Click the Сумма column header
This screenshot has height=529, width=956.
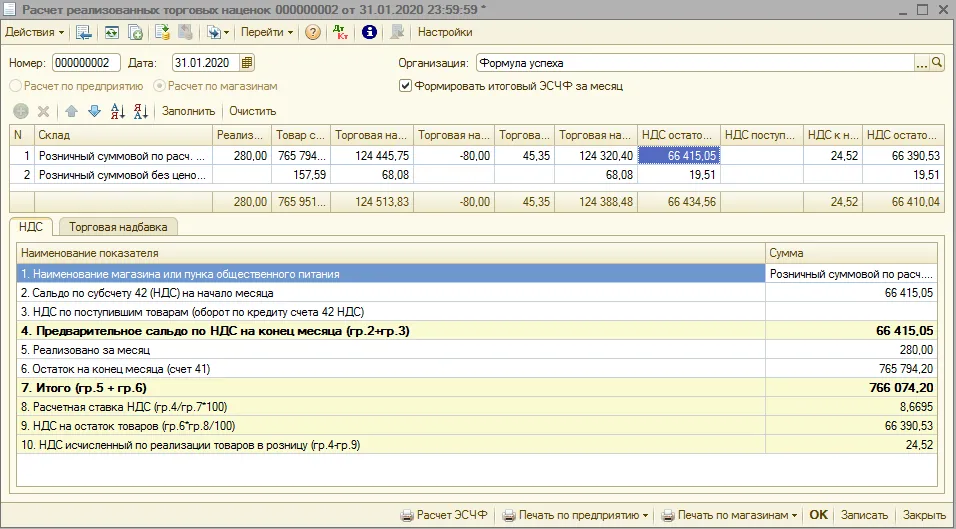coord(851,253)
